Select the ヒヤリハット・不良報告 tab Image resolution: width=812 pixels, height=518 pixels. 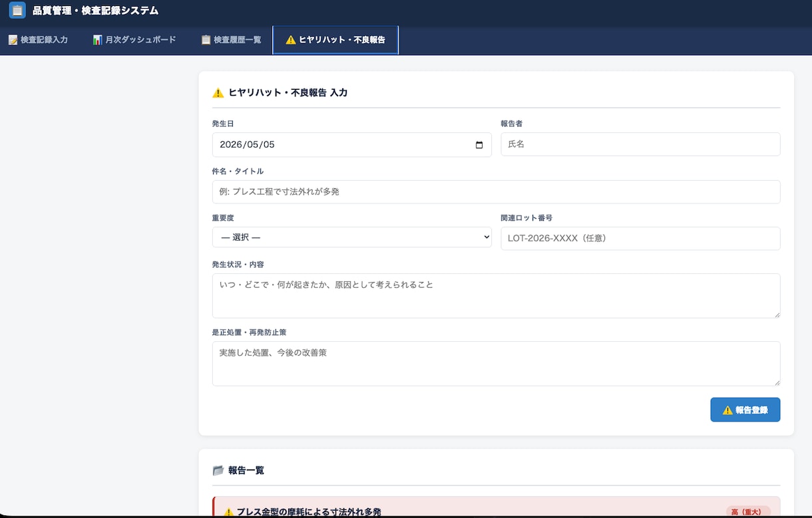click(335, 40)
